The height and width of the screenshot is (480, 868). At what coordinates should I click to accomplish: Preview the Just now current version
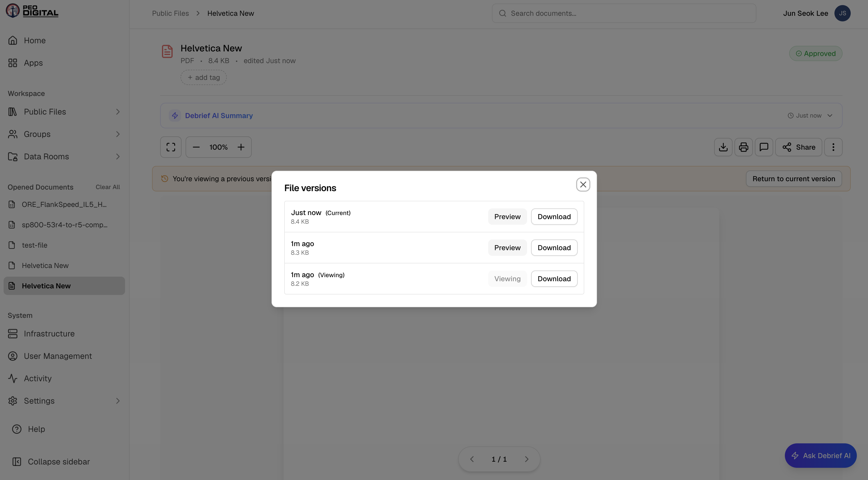(507, 217)
